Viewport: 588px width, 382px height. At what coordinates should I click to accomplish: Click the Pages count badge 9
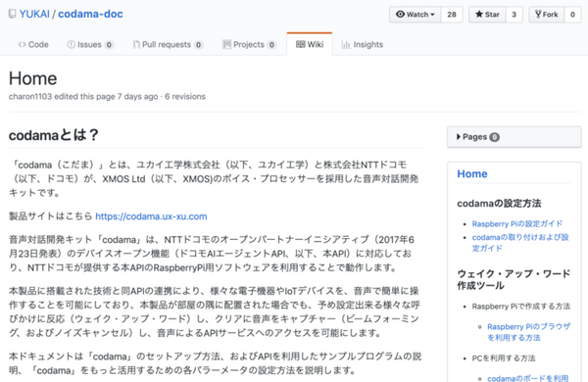pyautogui.click(x=494, y=137)
